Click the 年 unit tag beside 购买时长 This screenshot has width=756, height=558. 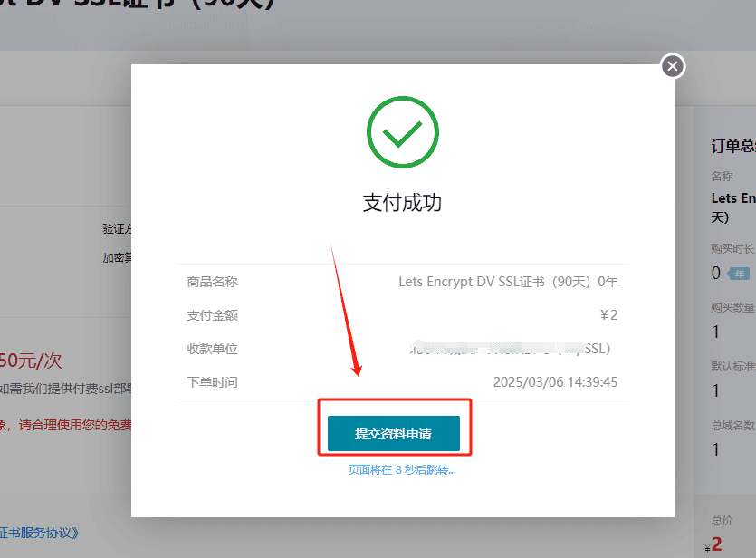pyautogui.click(x=739, y=274)
